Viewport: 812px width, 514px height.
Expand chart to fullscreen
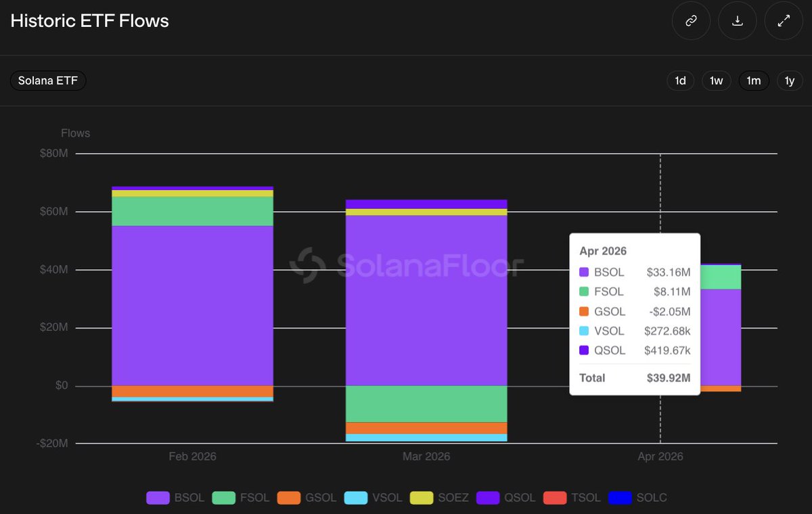pyautogui.click(x=784, y=21)
